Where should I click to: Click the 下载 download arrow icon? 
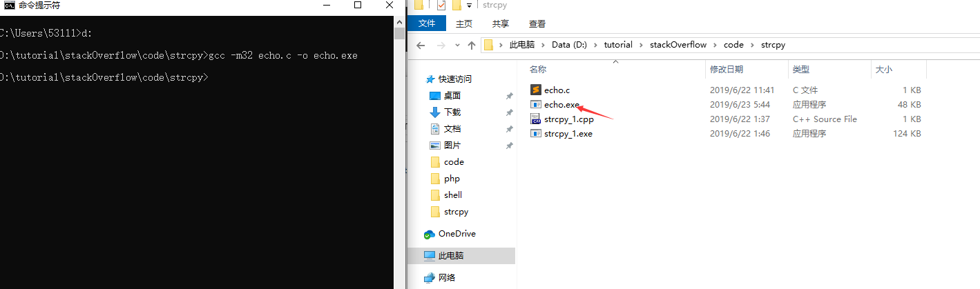pos(435,112)
